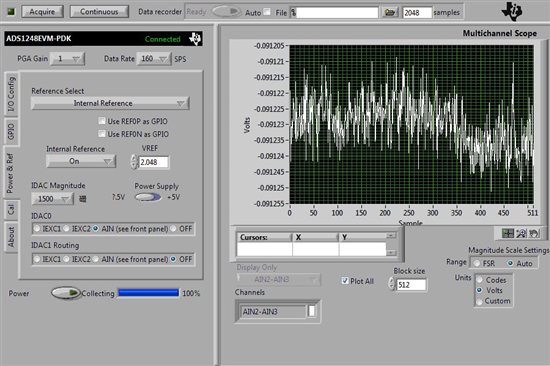This screenshot has width=550, height=366.
Task: Open the PGA Gain dropdown
Action: click(x=67, y=59)
